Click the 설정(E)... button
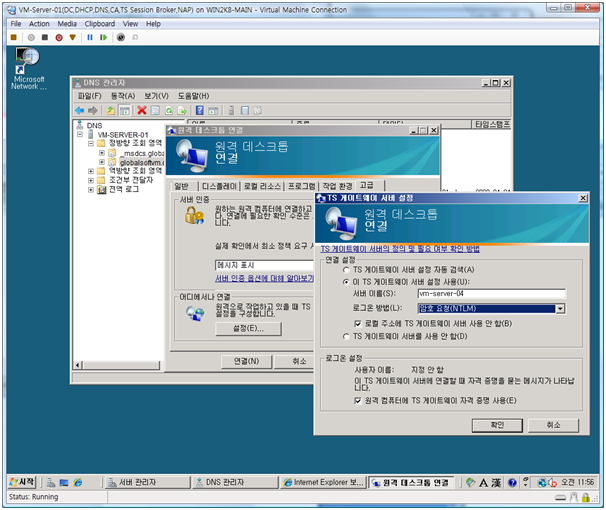This screenshot has width=606, height=510. (248, 328)
